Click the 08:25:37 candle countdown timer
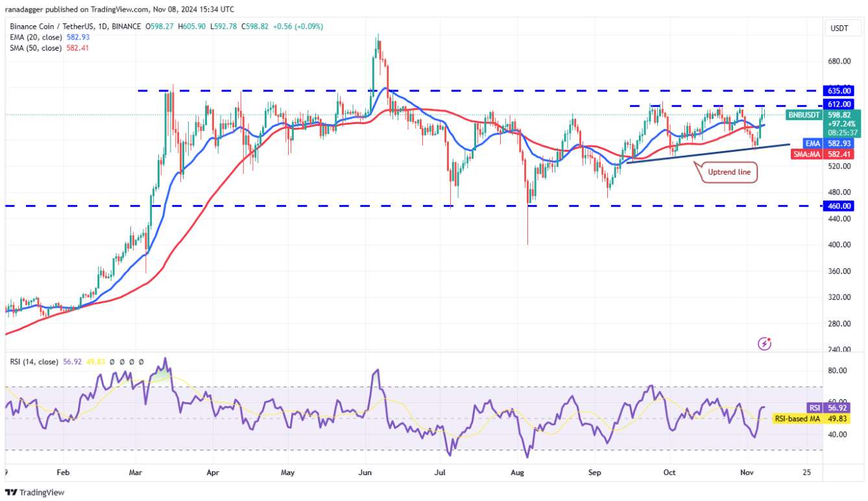The width and height of the screenshot is (868, 501). point(841,132)
